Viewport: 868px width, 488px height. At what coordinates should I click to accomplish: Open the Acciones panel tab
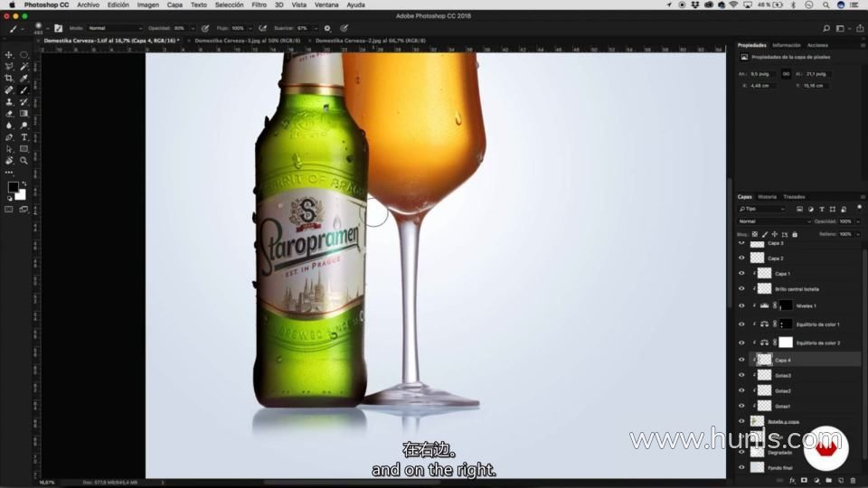[817, 45]
